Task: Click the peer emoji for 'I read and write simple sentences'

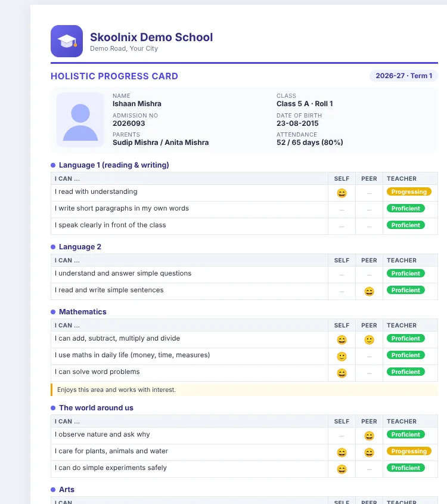Action: (370, 291)
